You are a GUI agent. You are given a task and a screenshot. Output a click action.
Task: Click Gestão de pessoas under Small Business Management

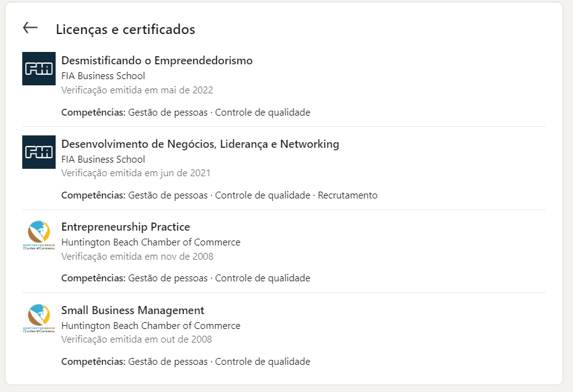click(x=164, y=361)
